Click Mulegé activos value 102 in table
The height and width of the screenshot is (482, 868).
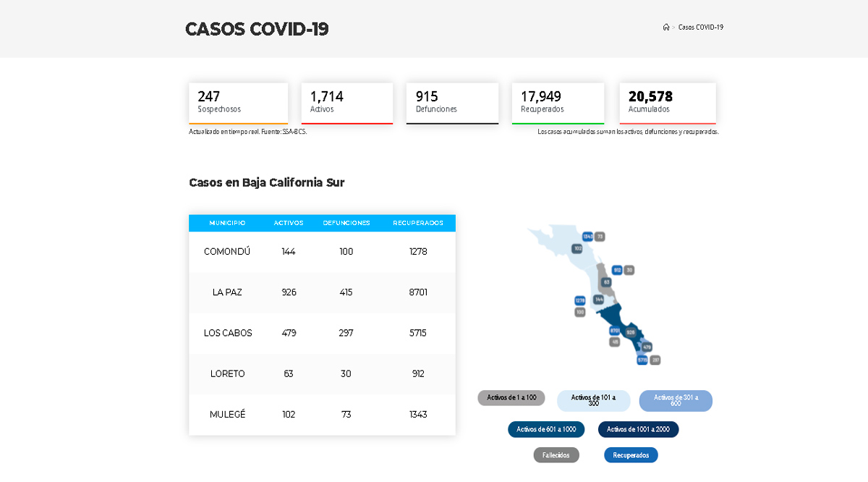click(289, 414)
